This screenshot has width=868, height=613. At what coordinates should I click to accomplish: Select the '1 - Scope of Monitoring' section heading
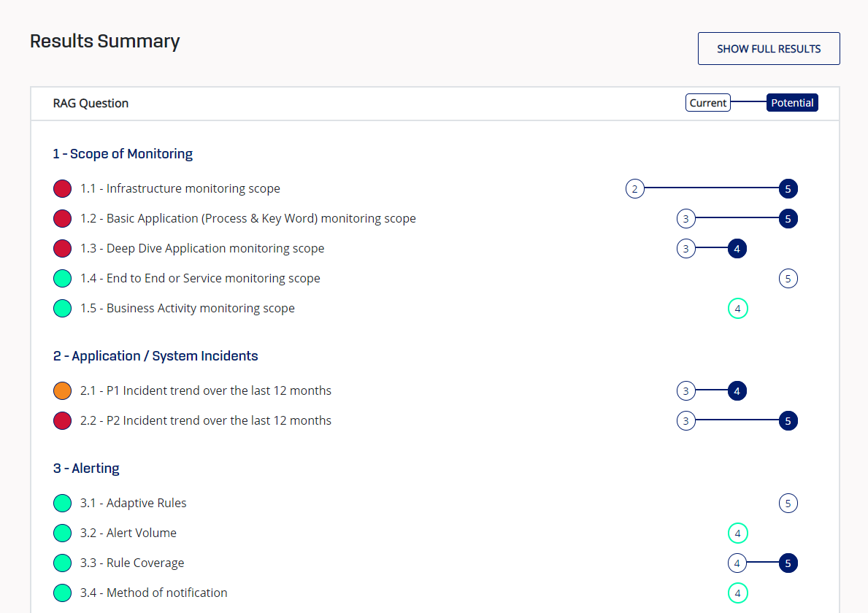(x=123, y=154)
